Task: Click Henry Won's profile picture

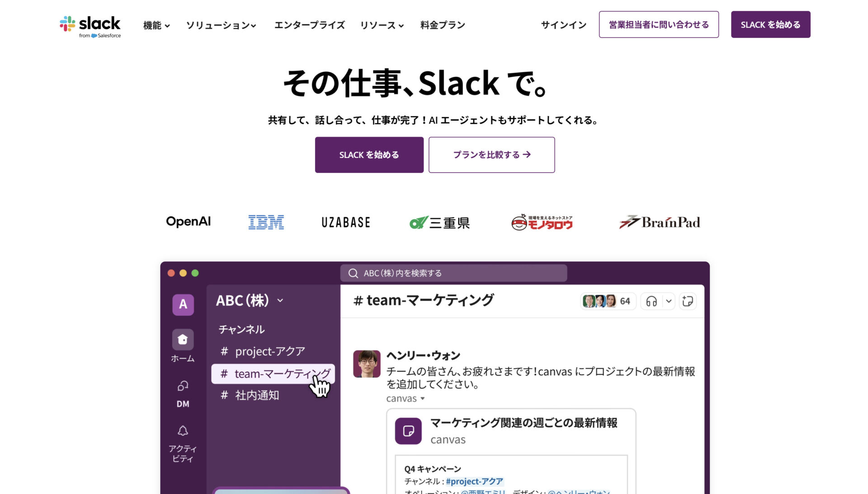Action: click(367, 364)
